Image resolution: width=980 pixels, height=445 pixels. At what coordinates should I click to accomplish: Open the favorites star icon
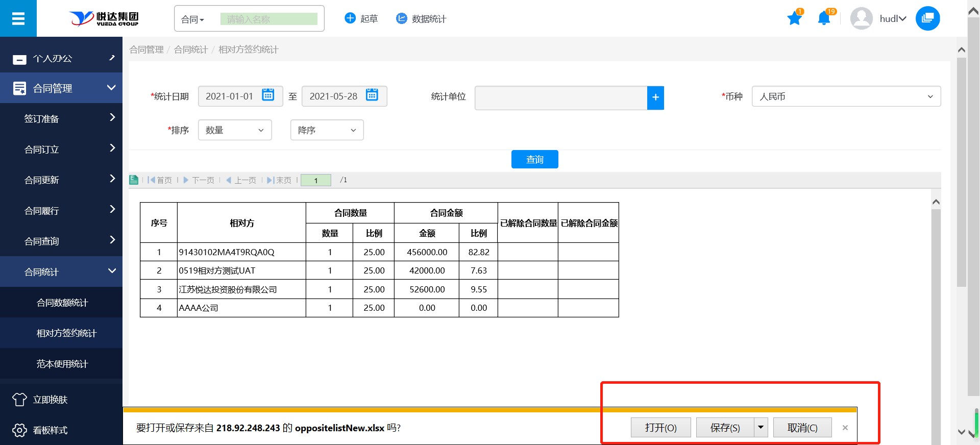point(794,19)
